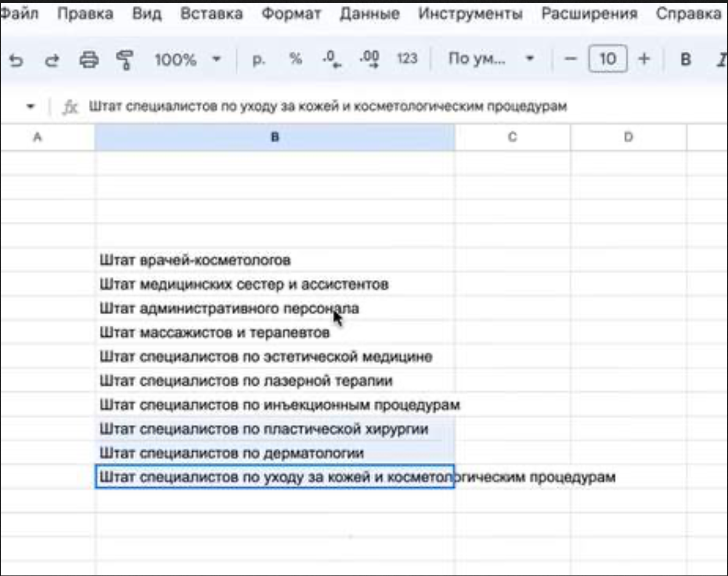Select cell 'Штат медицинских сестер и ассистентов'

click(275, 285)
